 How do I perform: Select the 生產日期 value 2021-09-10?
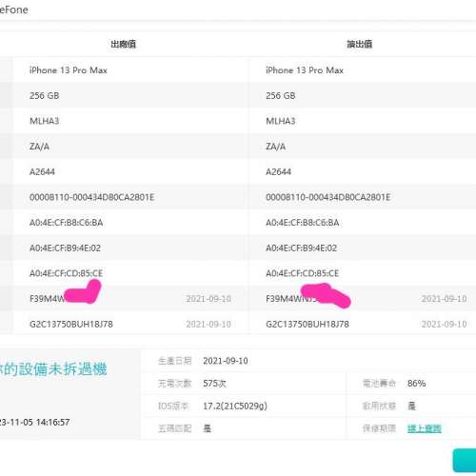pos(226,361)
